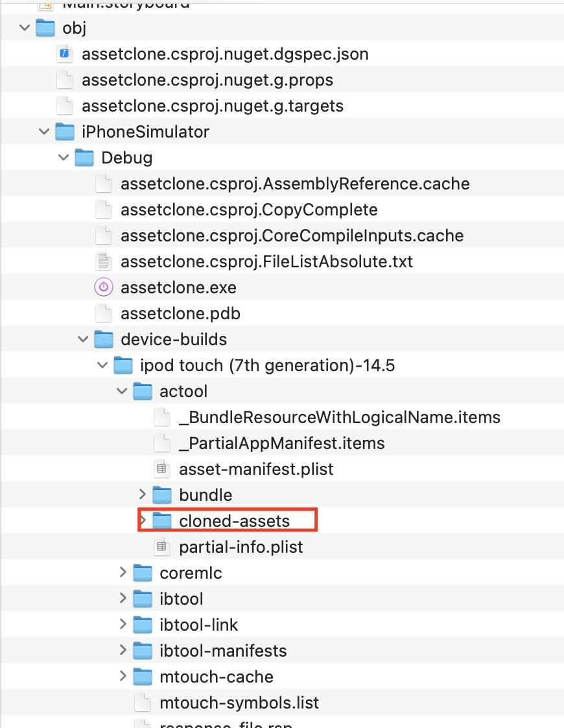Image resolution: width=564 pixels, height=728 pixels.
Task: Collapse the Debug folder
Action: pyautogui.click(x=63, y=157)
